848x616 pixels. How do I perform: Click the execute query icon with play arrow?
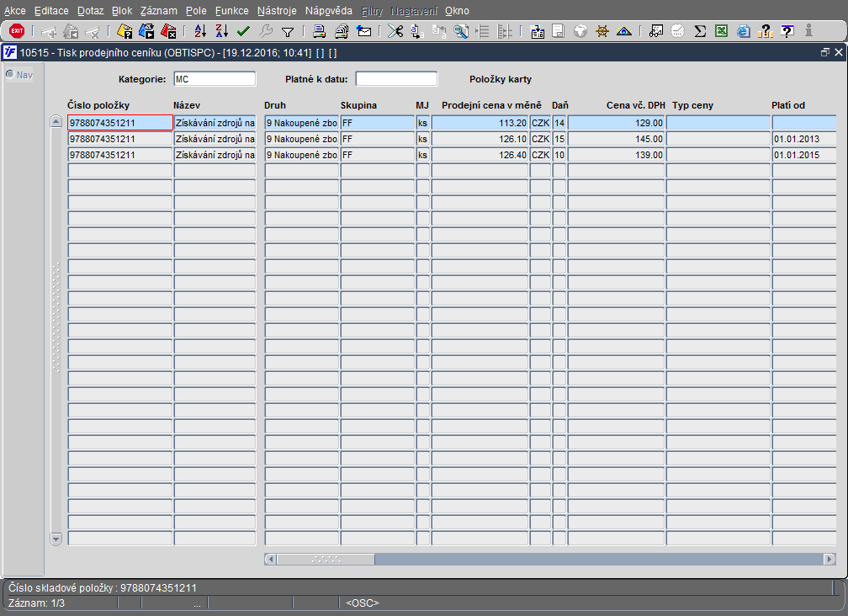click(146, 31)
